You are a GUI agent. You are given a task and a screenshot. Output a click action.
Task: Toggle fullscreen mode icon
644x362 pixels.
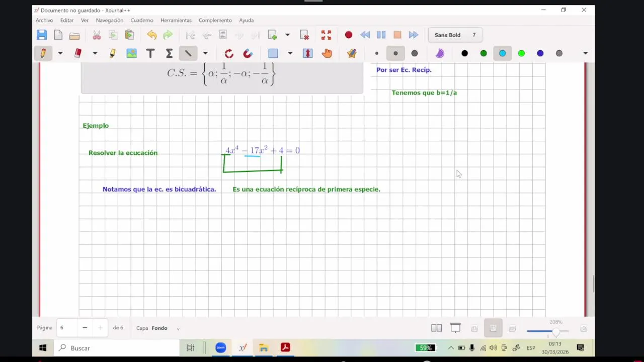point(326,35)
